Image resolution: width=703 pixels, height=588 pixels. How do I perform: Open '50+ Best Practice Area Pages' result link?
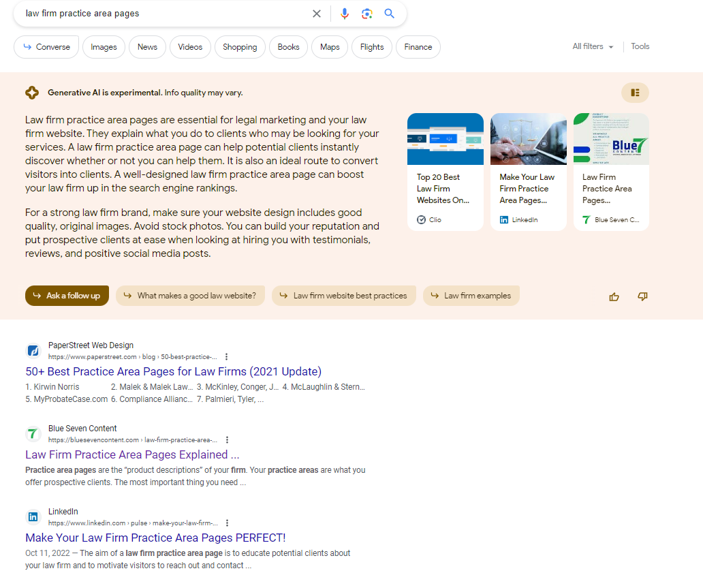(174, 371)
